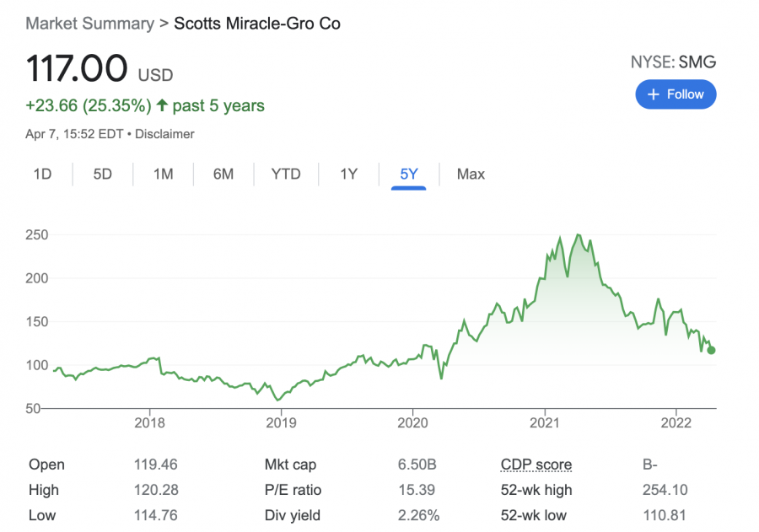Screen dimensions: 759x532
Task: Click the 2019 axis label
Action: (281, 423)
